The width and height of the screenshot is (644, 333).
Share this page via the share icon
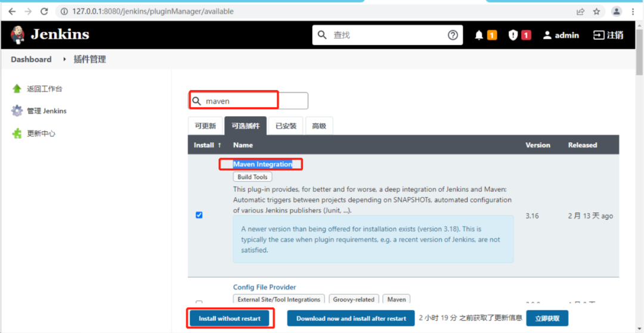[580, 11]
